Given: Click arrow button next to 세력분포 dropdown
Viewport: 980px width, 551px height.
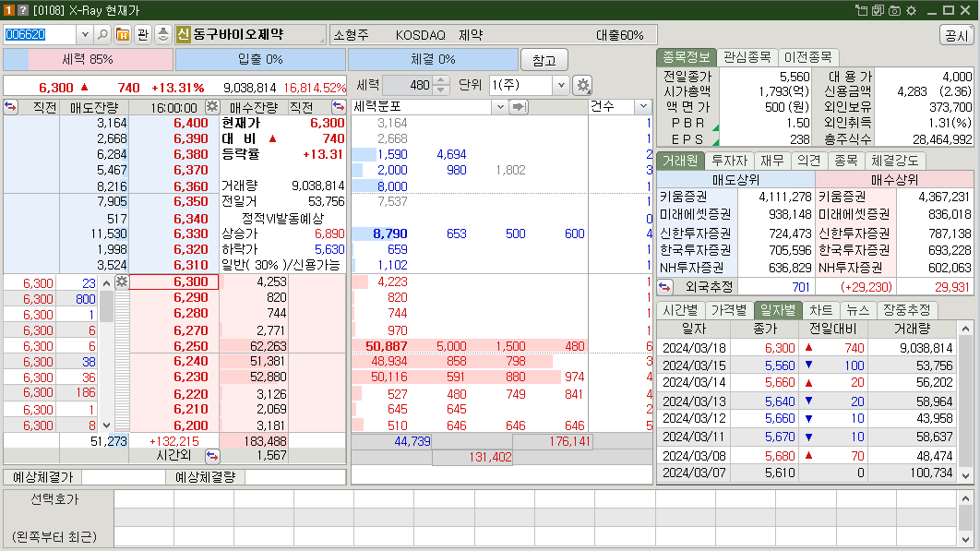Looking at the screenshot, I should click(x=519, y=107).
